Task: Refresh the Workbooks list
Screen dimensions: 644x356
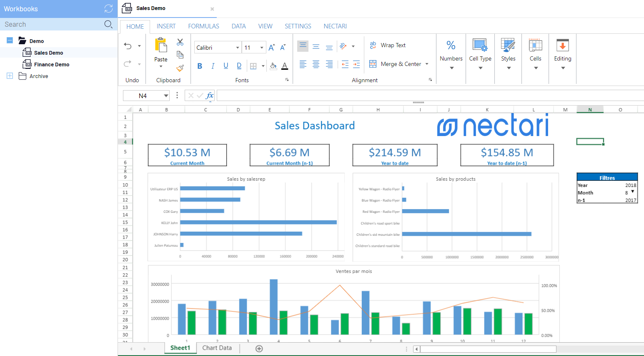Action: [x=108, y=9]
